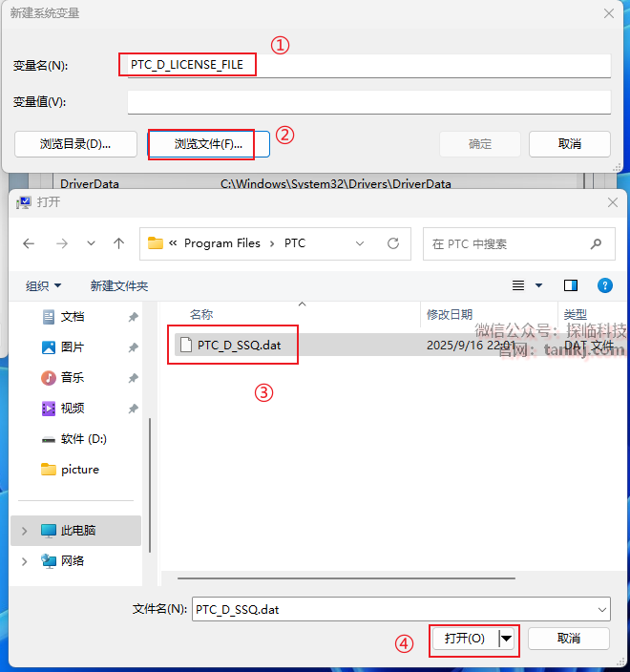Open recent locations dropdown arrow

pyautogui.click(x=91, y=243)
